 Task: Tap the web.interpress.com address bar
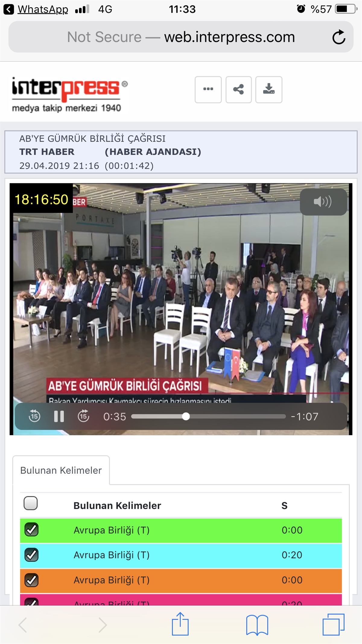(181, 37)
